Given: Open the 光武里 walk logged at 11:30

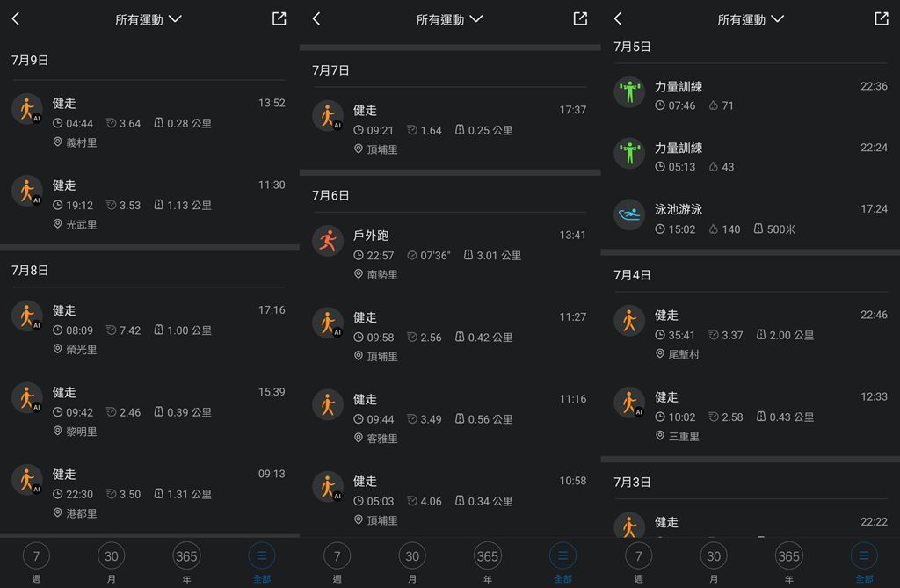Looking at the screenshot, I should (x=149, y=204).
